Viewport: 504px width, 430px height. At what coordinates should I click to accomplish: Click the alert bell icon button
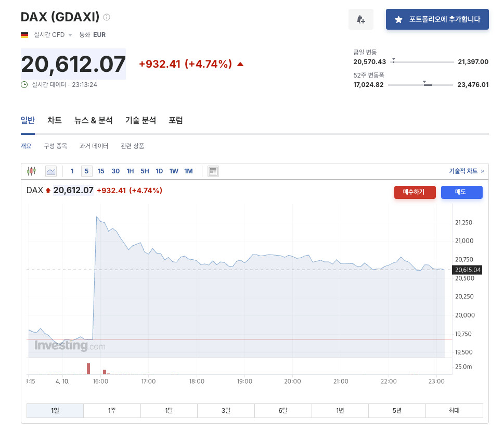pyautogui.click(x=360, y=19)
